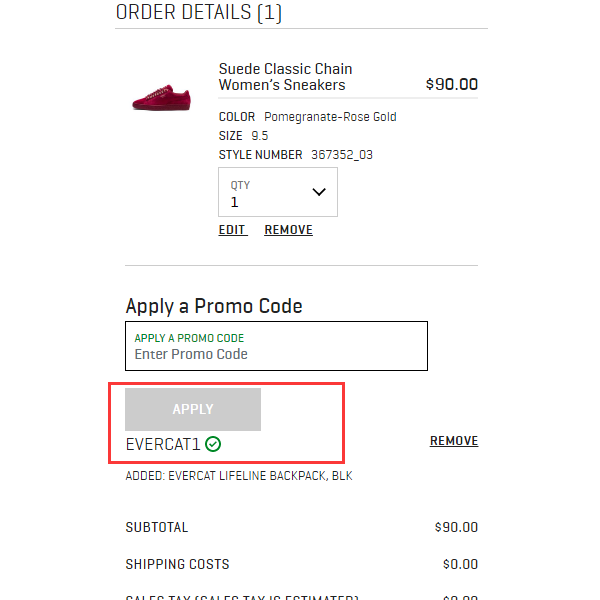This screenshot has height=600, width=600.
Task: Click the ADDED: EVERCAT LIFELINE BACKPACK text
Action: pyautogui.click(x=238, y=476)
